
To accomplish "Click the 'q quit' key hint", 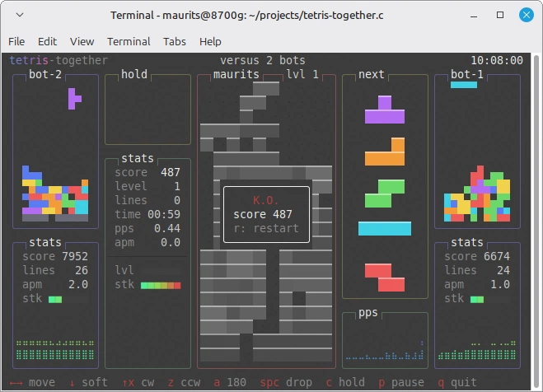I will (x=457, y=382).
